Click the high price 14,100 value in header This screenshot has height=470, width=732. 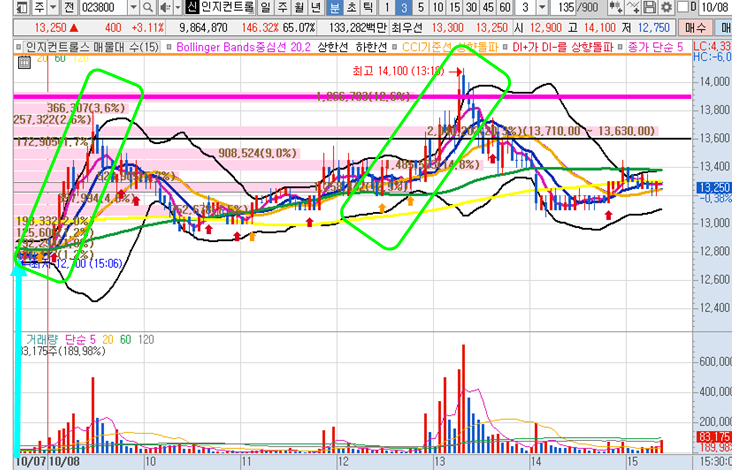[599, 28]
